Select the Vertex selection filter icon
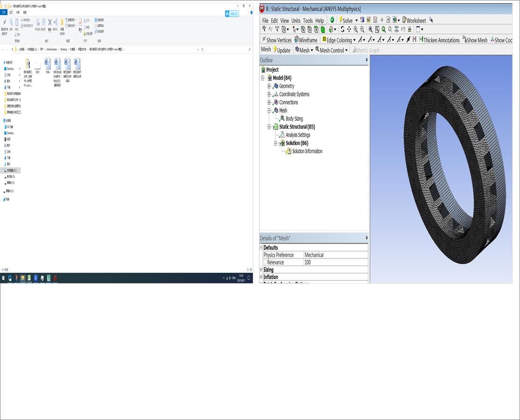 pos(303,29)
